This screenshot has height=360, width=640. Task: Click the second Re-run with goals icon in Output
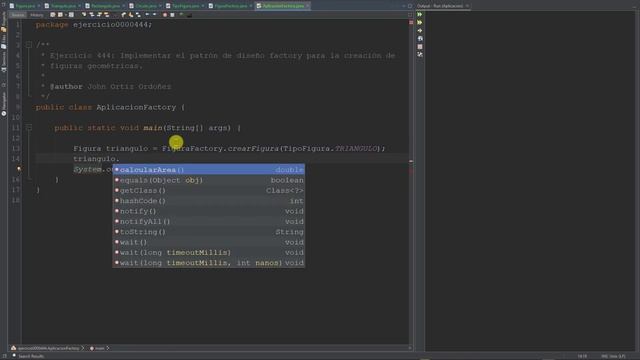(420, 22)
